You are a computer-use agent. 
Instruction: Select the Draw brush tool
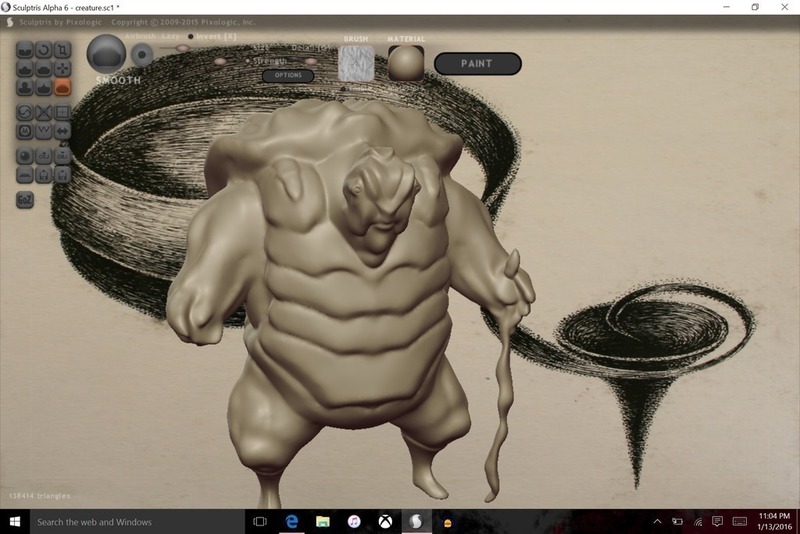[x=25, y=69]
